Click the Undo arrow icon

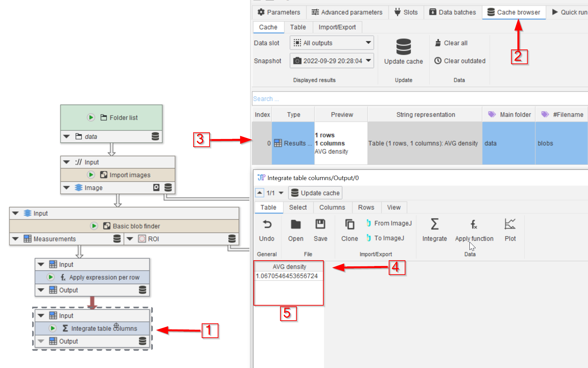tap(267, 224)
